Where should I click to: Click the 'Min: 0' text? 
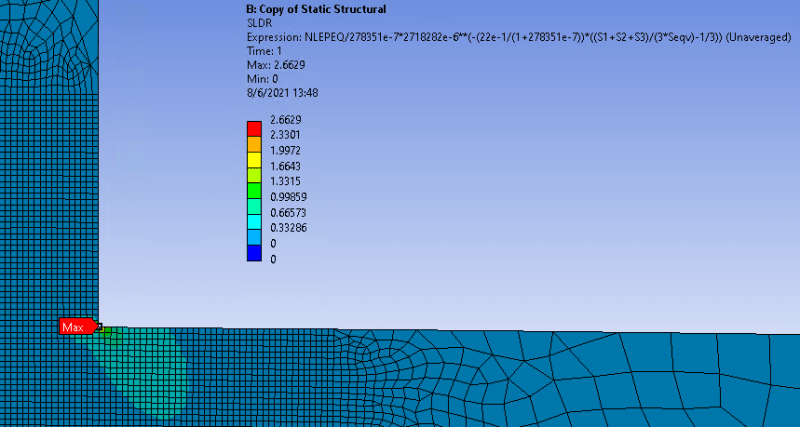tap(262, 79)
